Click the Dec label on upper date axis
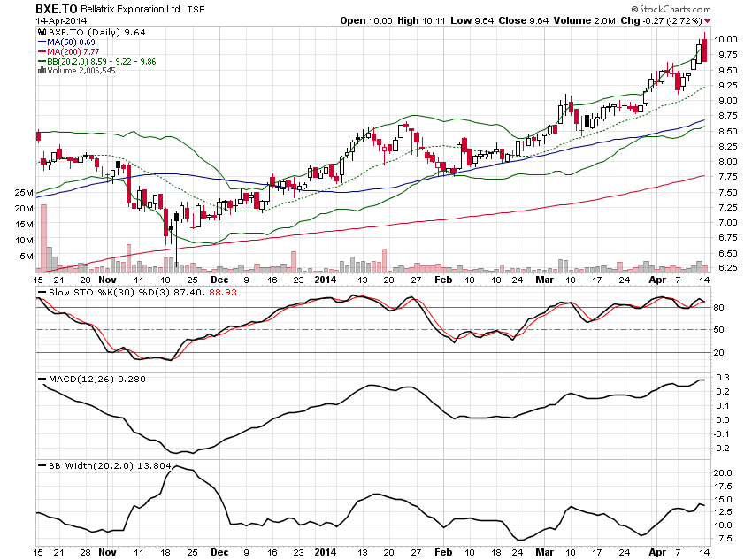The height and width of the screenshot is (560, 752). 219,280
